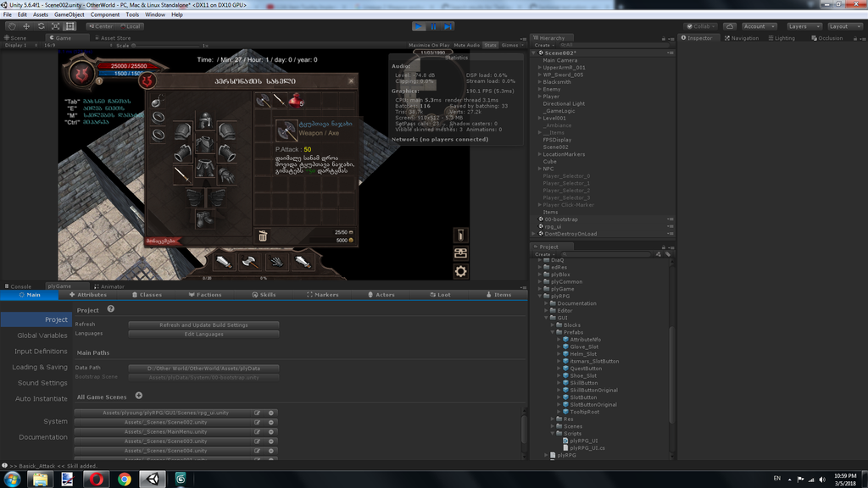Add a new game scene with plus icon

point(139,396)
